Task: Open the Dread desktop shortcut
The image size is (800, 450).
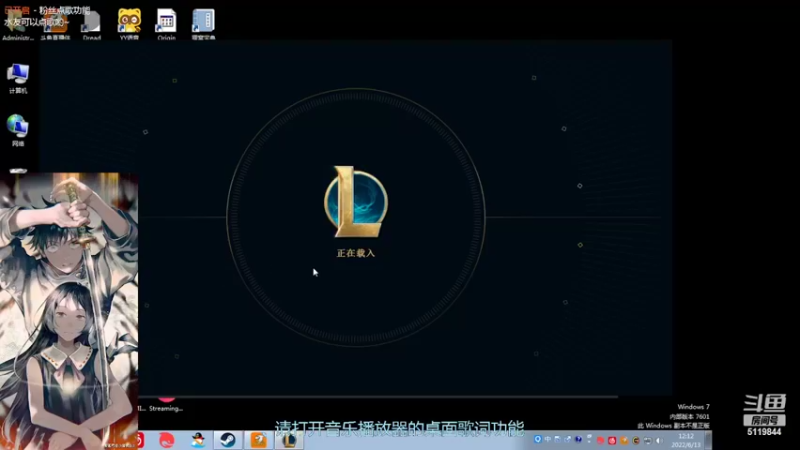Action: click(91, 24)
